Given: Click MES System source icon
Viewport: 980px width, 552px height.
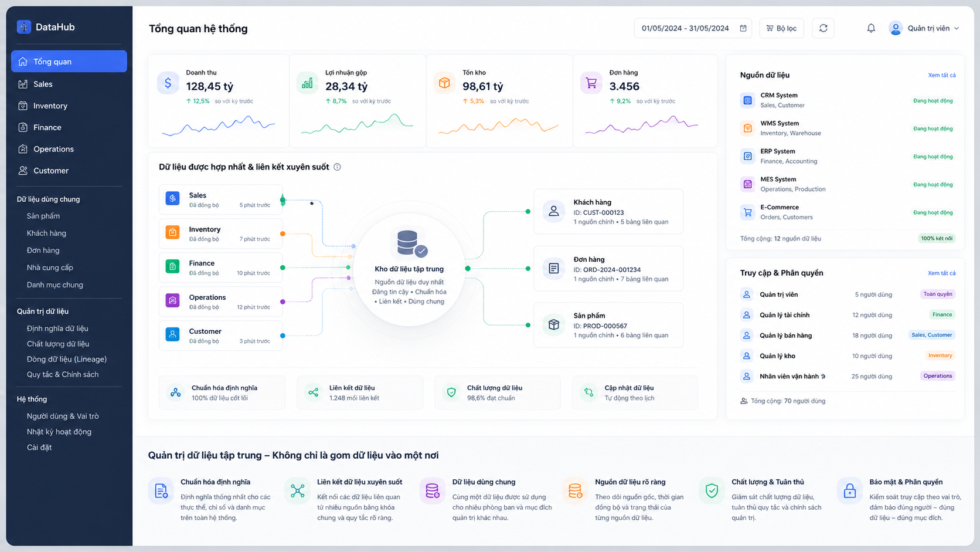Looking at the screenshot, I should (x=747, y=184).
